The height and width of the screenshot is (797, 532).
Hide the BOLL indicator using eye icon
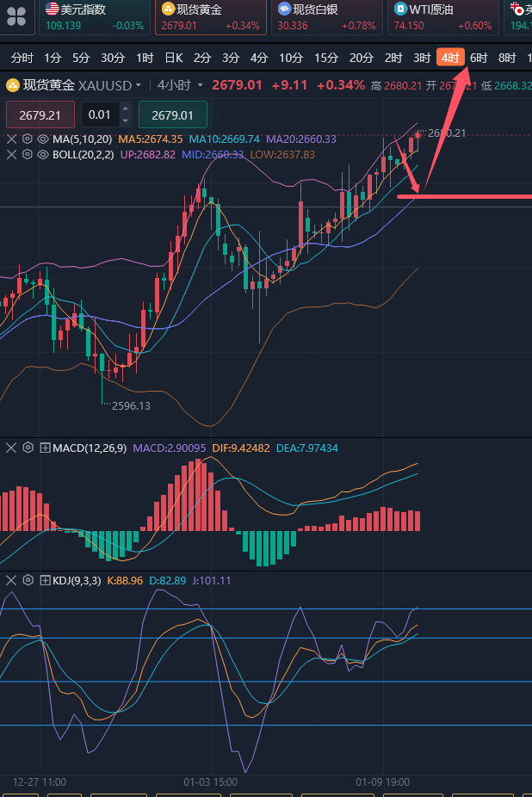[42, 154]
